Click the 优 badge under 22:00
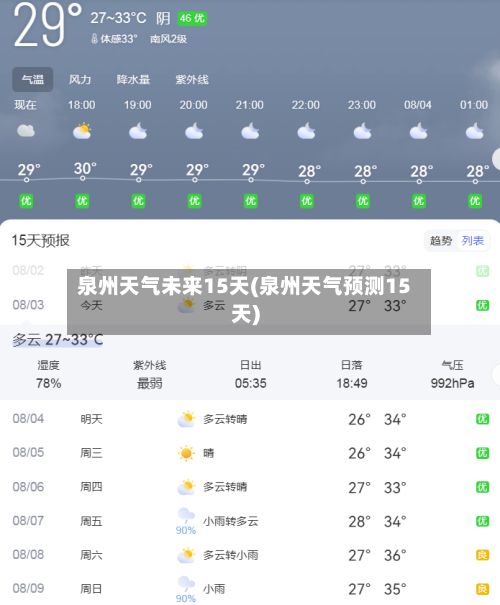Image resolution: width=500 pixels, height=605 pixels. click(x=307, y=201)
